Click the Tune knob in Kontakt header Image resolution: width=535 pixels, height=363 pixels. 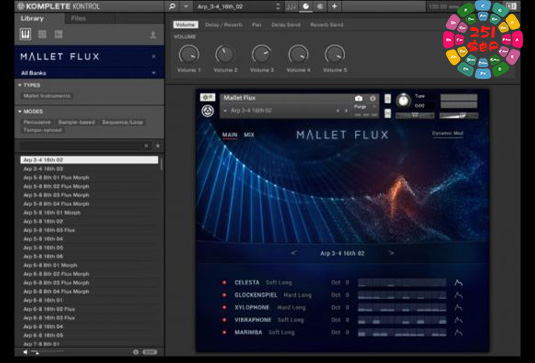[403, 101]
